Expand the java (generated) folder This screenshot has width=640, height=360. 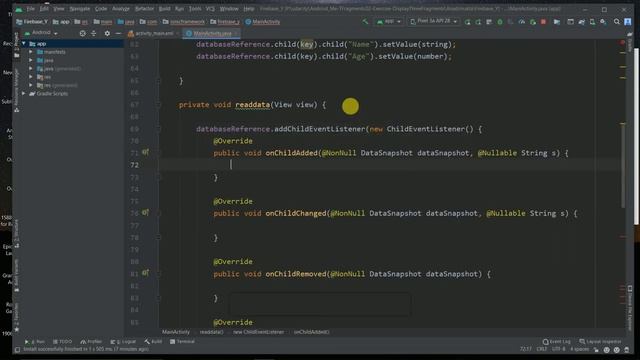pyautogui.click(x=31, y=69)
